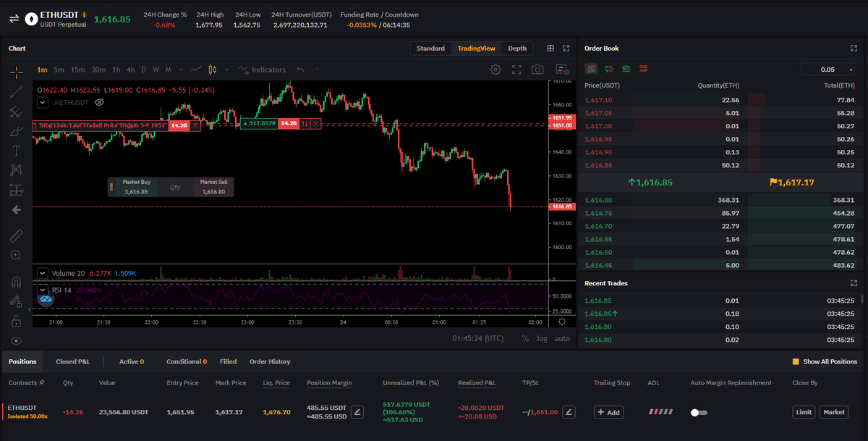Collapse the RSI 14 indicator legend
The width and height of the screenshot is (868, 441).
point(43,290)
